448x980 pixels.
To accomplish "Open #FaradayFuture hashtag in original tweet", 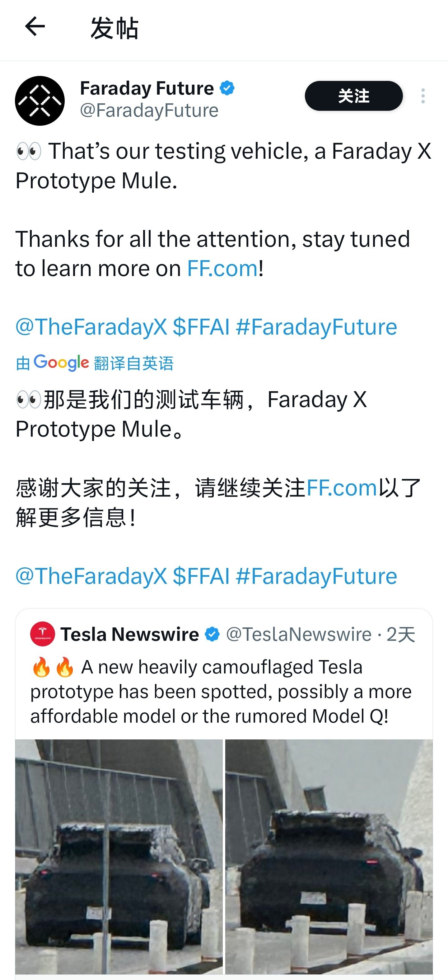I will tap(316, 327).
